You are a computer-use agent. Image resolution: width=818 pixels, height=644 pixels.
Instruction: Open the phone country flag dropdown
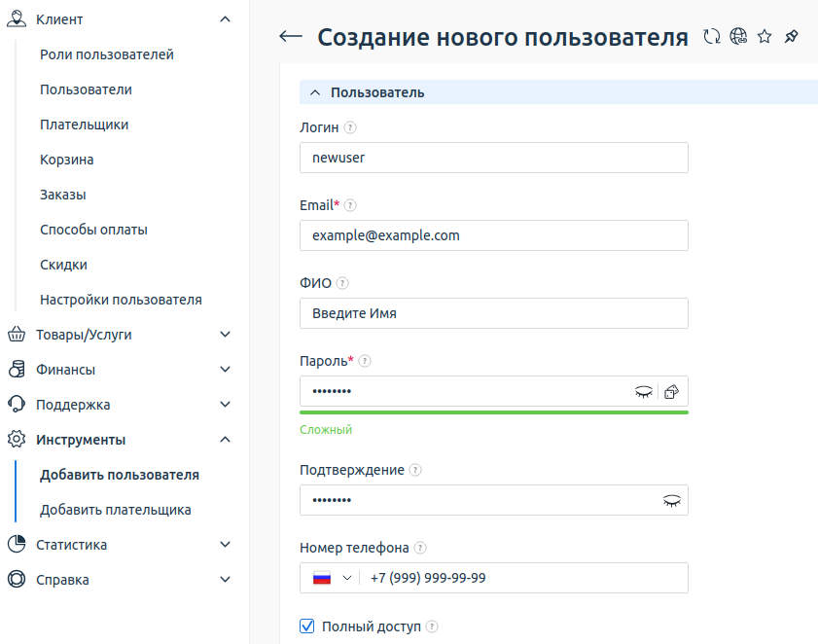coord(332,578)
